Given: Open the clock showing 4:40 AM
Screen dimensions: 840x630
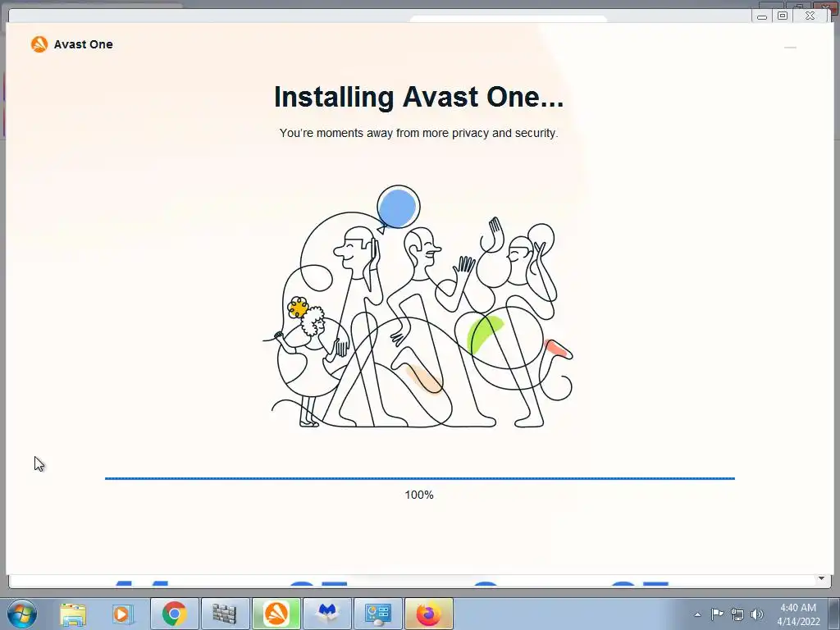Looking at the screenshot, I should (798, 614).
